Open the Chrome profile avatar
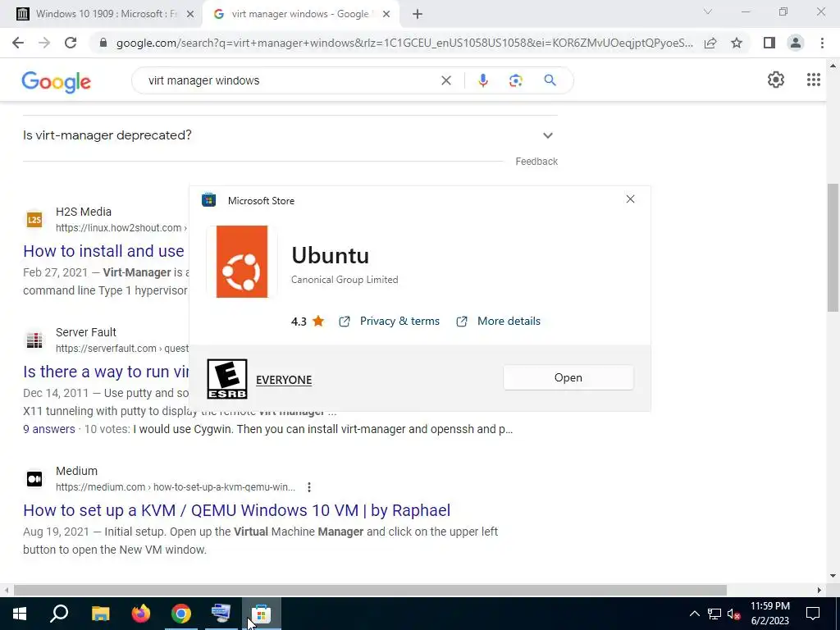840x630 pixels. click(x=796, y=43)
